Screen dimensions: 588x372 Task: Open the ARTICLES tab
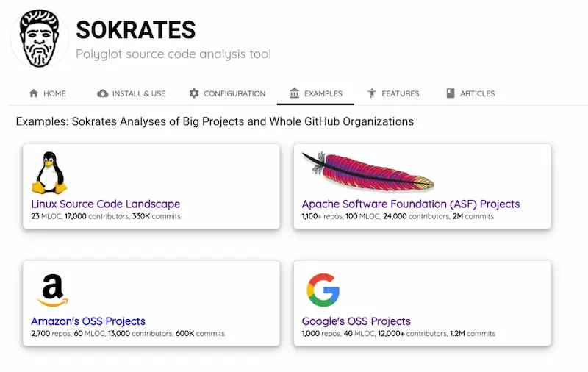pyautogui.click(x=470, y=93)
